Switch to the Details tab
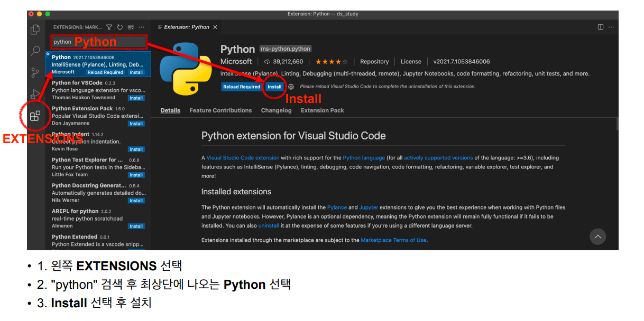The height and width of the screenshot is (321, 644). pos(170,110)
